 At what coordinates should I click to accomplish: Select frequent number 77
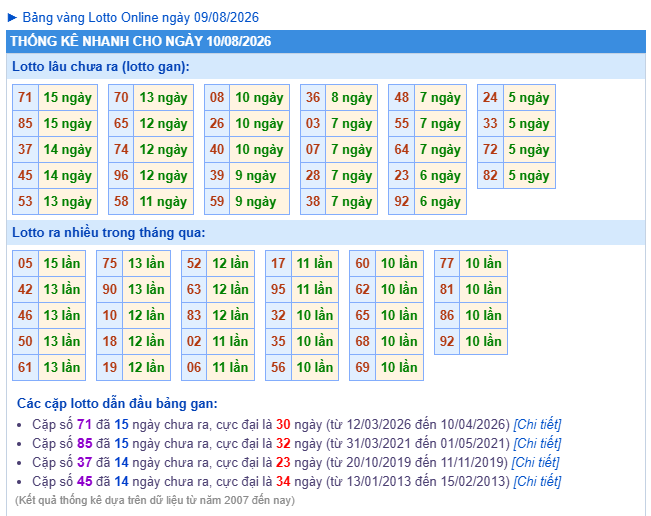point(447,263)
